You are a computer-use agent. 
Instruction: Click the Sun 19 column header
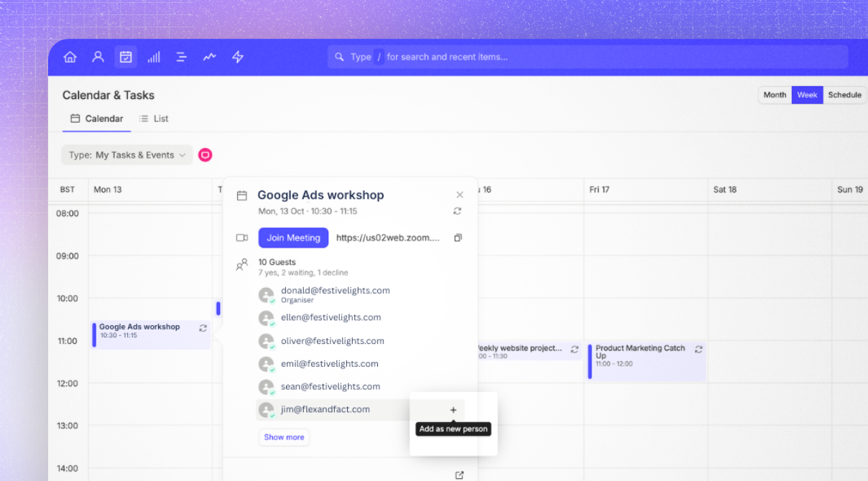(x=850, y=190)
